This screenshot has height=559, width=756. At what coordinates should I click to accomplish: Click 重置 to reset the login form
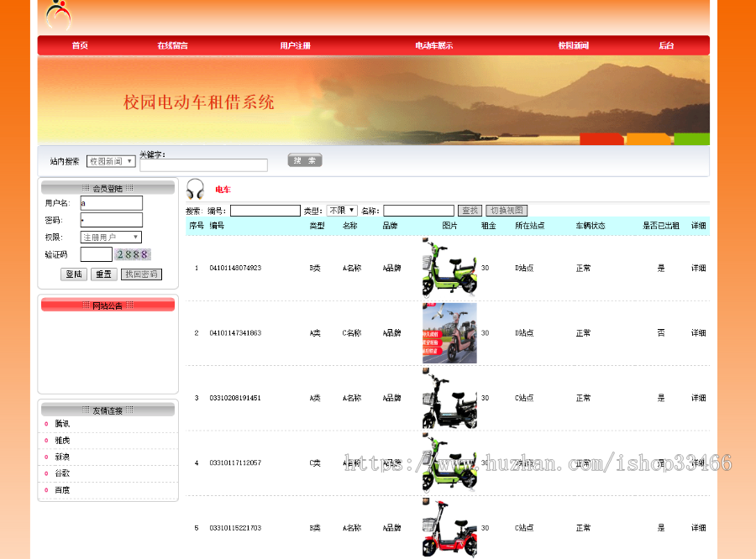(x=102, y=274)
